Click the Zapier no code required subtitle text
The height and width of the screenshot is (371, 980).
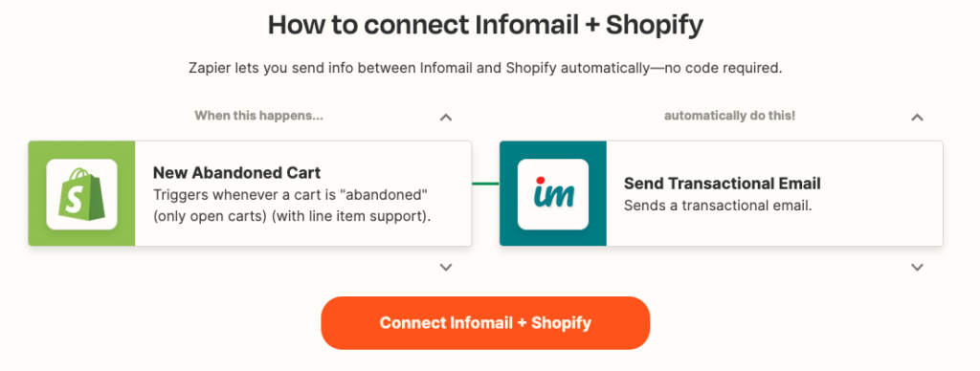click(485, 68)
